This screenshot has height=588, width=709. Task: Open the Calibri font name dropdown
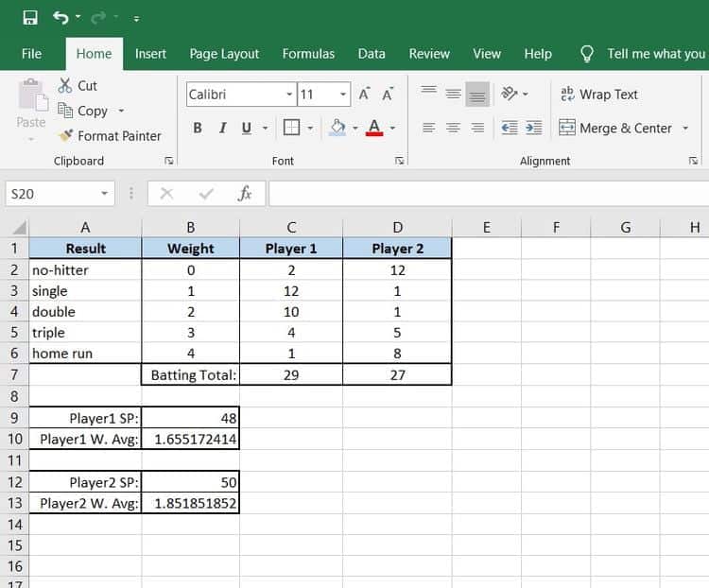click(289, 95)
